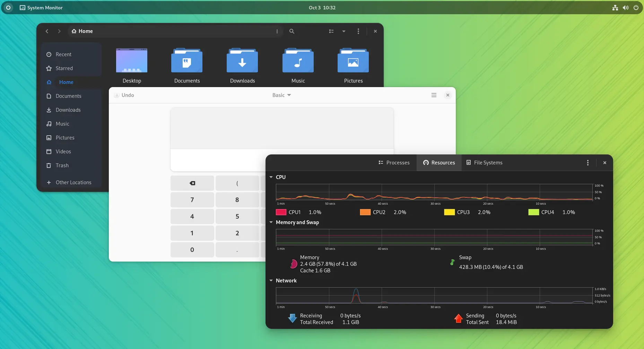
Task: Open path bar options menu beside Home
Action: pyautogui.click(x=277, y=31)
